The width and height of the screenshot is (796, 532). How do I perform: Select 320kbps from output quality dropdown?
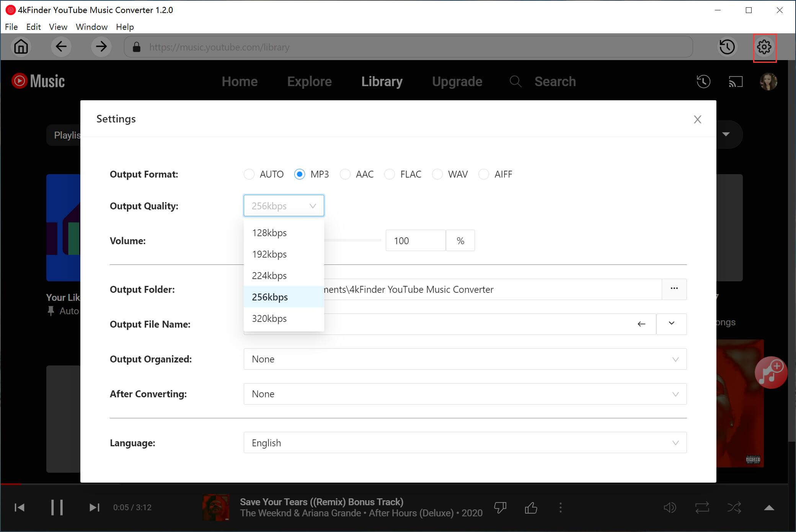269,318
